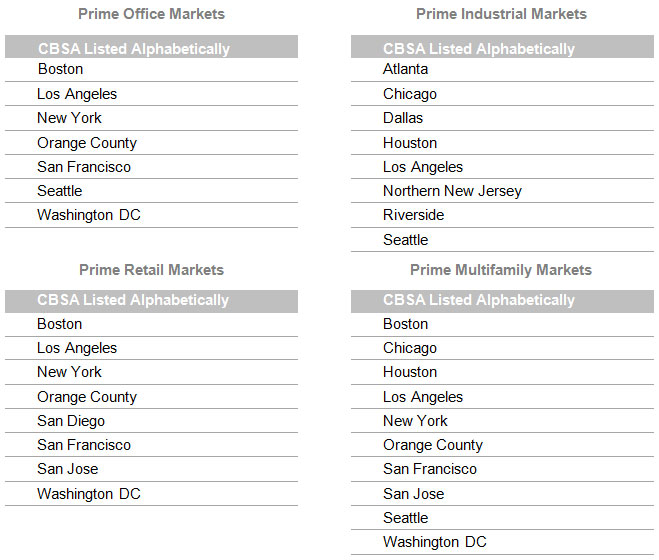Click San Jose in the Retail Markets table
The image size is (659, 560).
68,469
